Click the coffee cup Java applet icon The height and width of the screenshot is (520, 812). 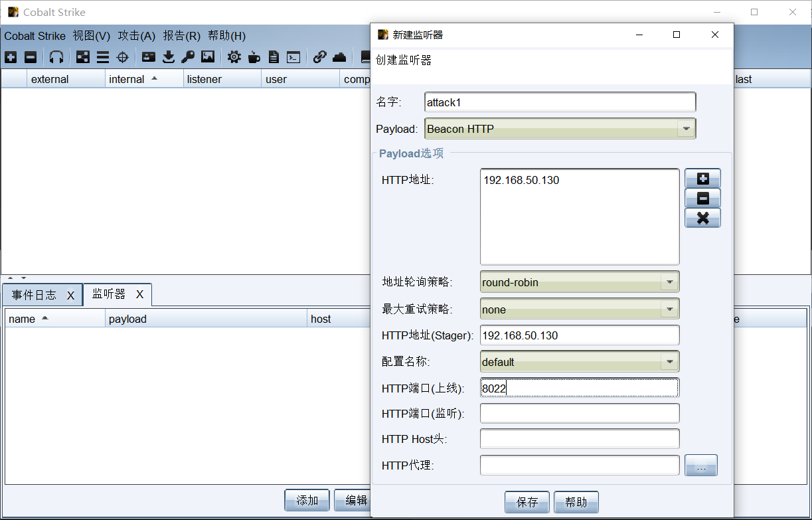(x=254, y=57)
